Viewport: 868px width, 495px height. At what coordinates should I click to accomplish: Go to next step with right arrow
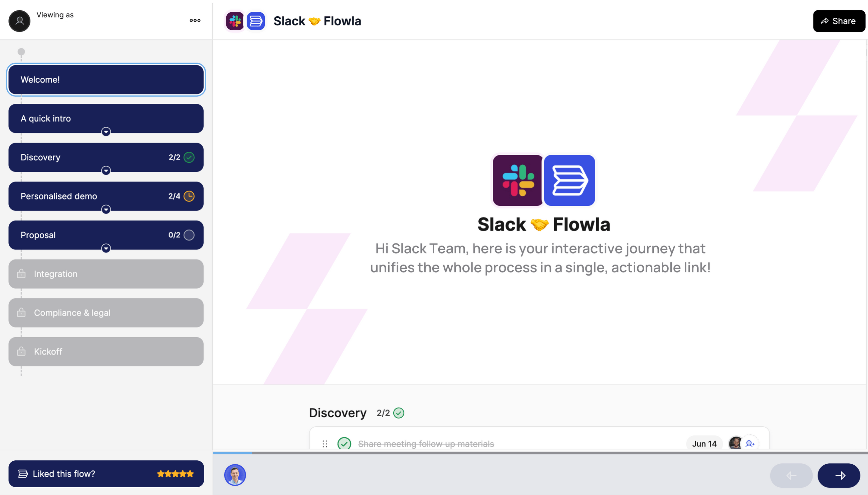[x=839, y=475]
